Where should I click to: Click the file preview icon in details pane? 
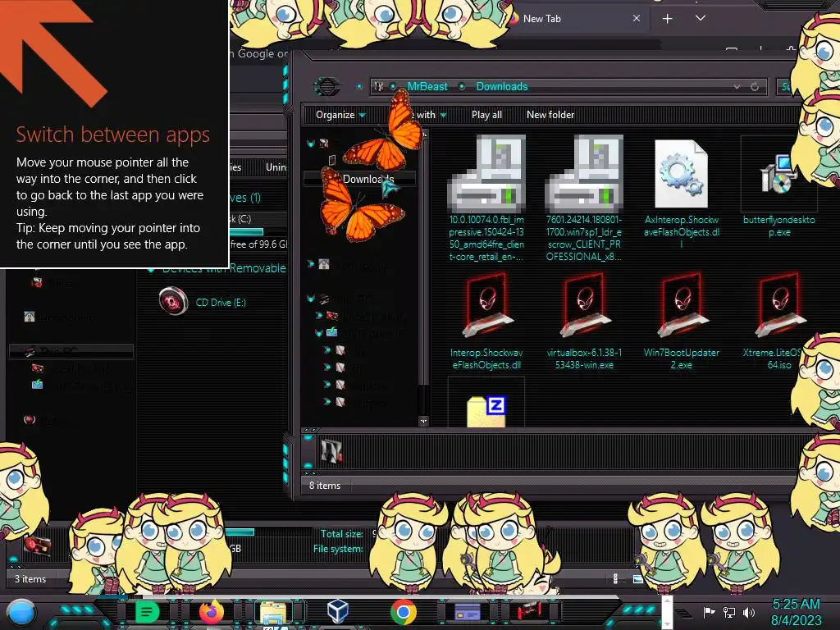(x=331, y=451)
